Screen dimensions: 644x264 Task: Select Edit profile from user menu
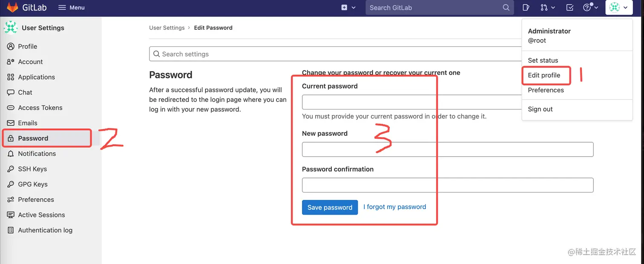pyautogui.click(x=544, y=75)
